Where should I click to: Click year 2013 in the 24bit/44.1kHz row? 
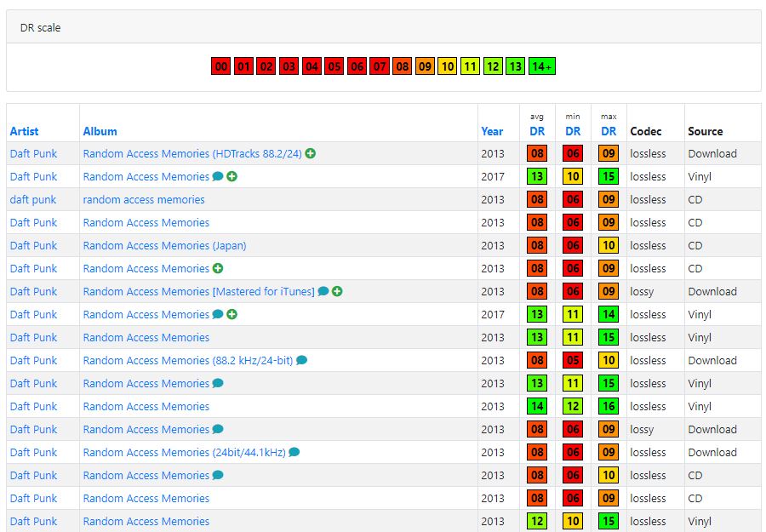(x=493, y=452)
